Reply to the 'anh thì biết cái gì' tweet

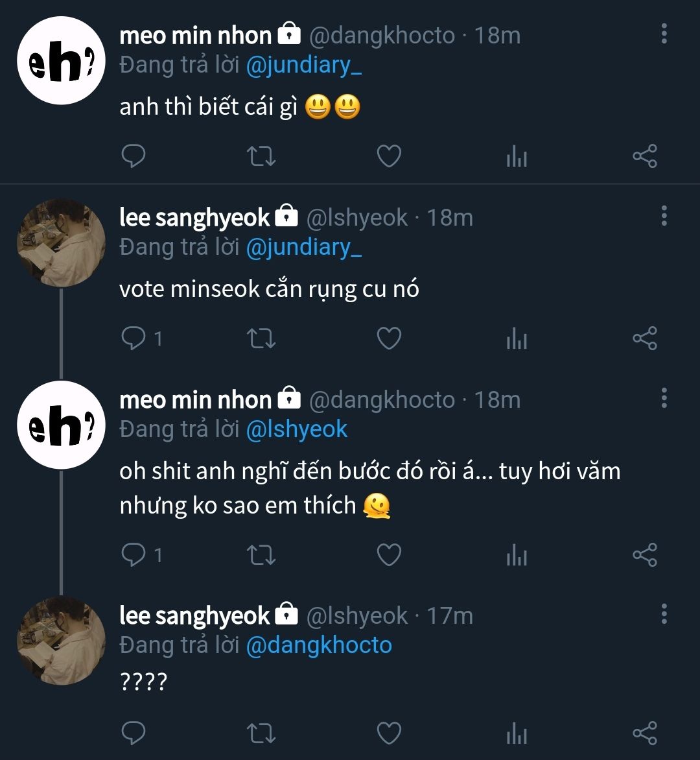(x=134, y=156)
